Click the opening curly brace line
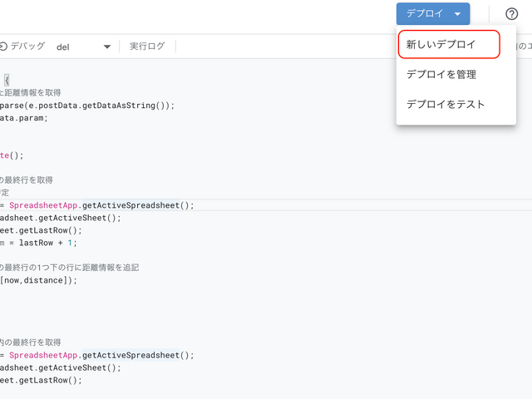This screenshot has height=399, width=532. click(x=7, y=81)
